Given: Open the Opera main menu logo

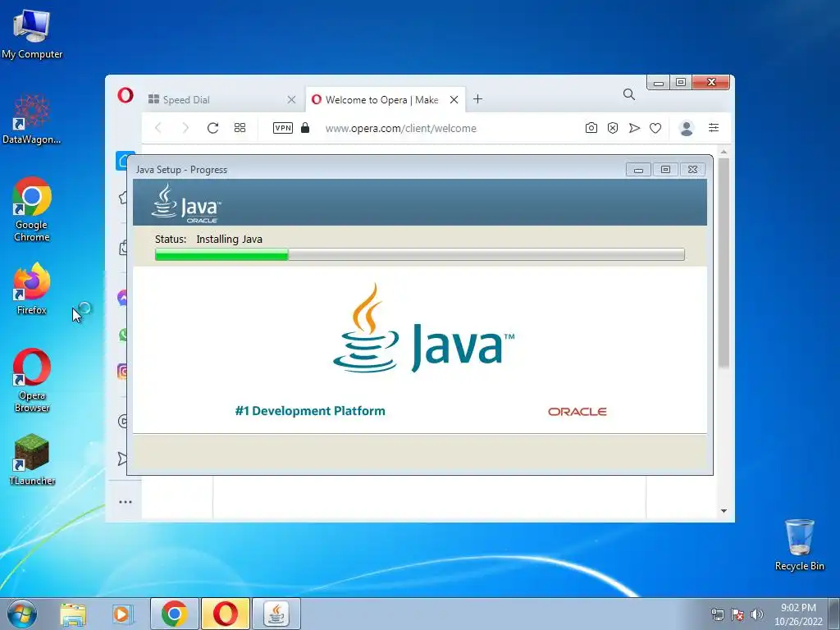Looking at the screenshot, I should (x=126, y=96).
